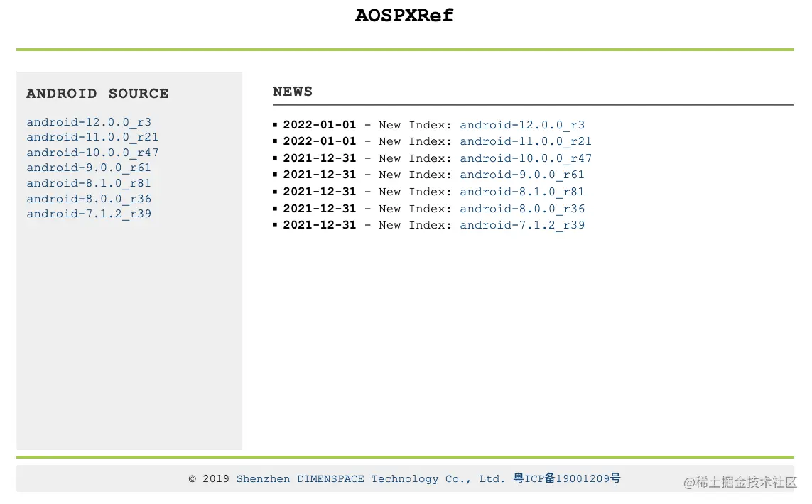The height and width of the screenshot is (504, 812).
Task: Click the 2021-12-31 date beside android-7.1.2_r39
Action: (x=320, y=225)
